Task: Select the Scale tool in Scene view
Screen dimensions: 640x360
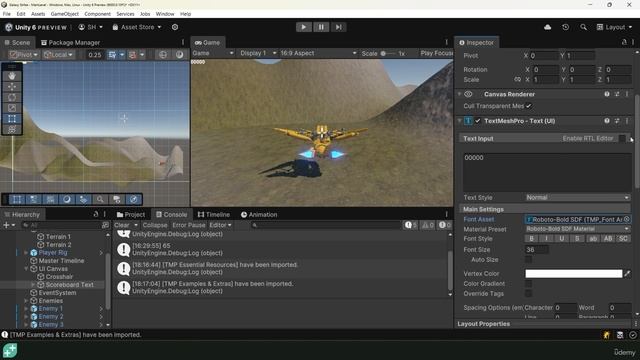Action: click(12, 108)
